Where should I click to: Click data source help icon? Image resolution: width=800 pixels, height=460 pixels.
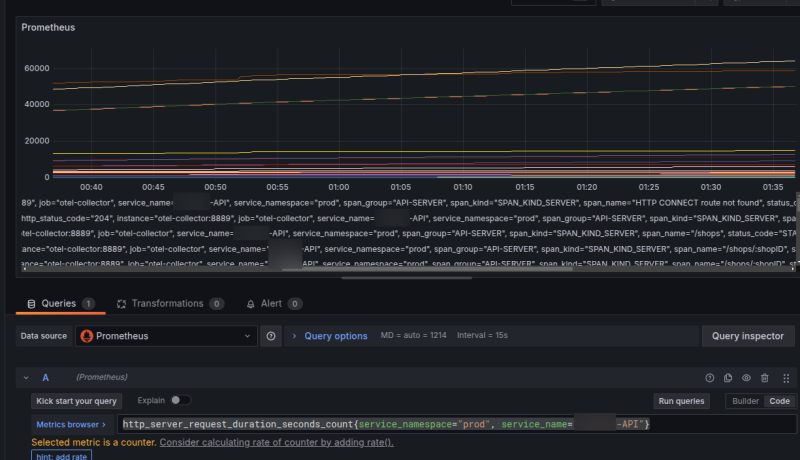pyautogui.click(x=271, y=336)
